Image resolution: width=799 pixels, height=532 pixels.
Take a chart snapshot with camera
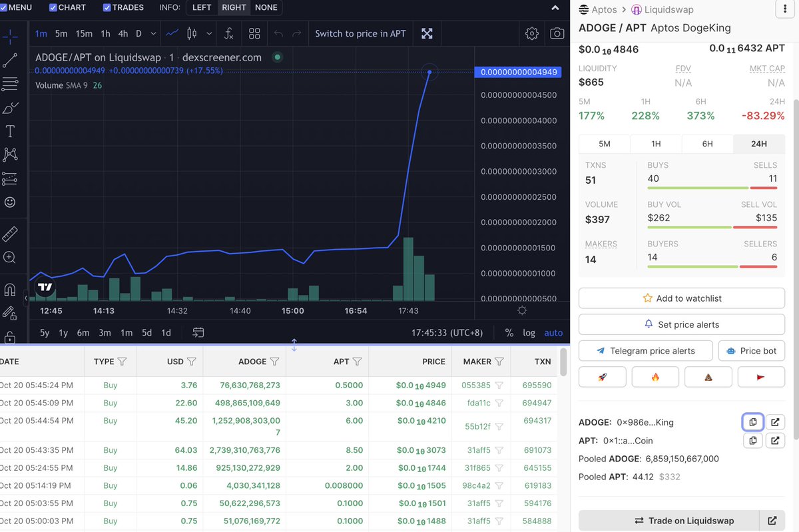coord(557,33)
